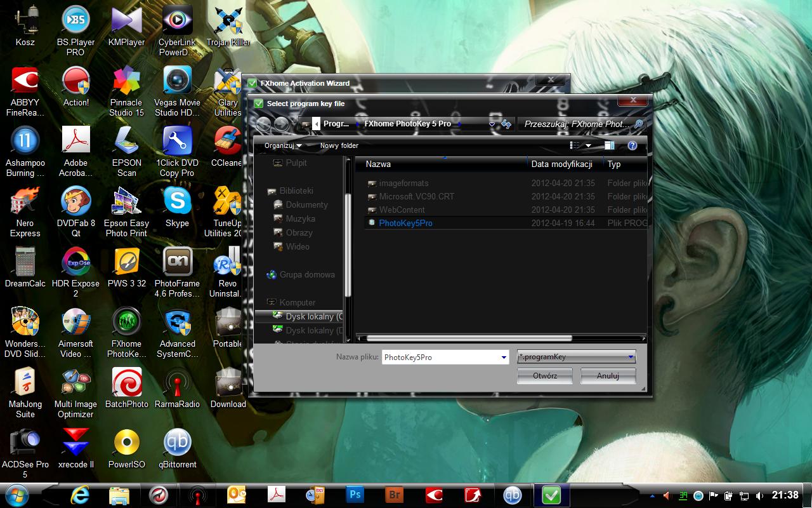This screenshot has height=508, width=812.
Task: Select Grupa domowa in navigation pane
Action: [x=306, y=274]
